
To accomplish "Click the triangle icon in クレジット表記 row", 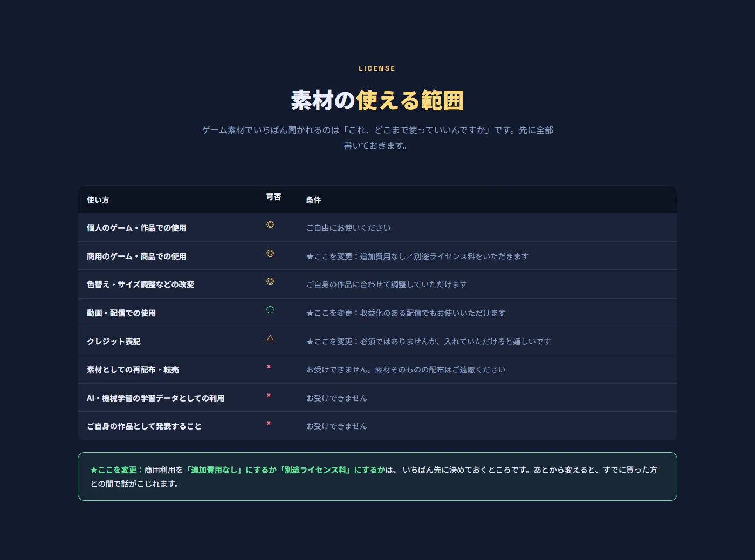I will [x=270, y=338].
